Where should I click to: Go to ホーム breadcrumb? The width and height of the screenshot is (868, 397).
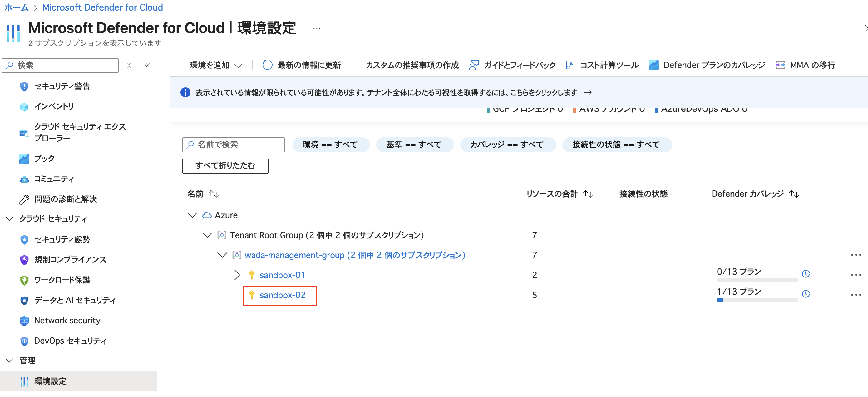coord(17,7)
